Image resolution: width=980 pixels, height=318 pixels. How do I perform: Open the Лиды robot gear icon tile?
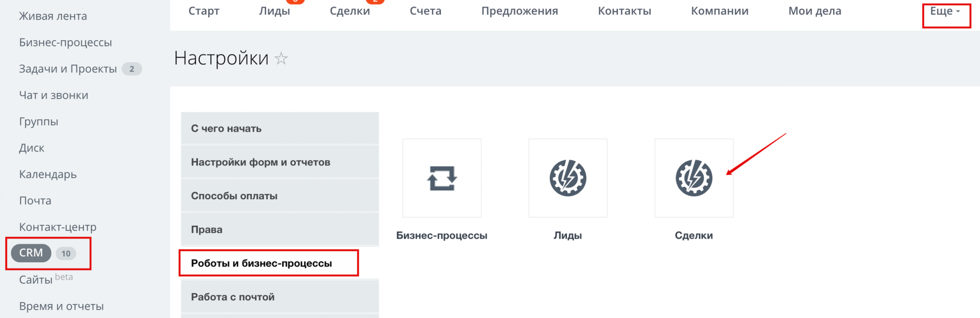(x=567, y=178)
